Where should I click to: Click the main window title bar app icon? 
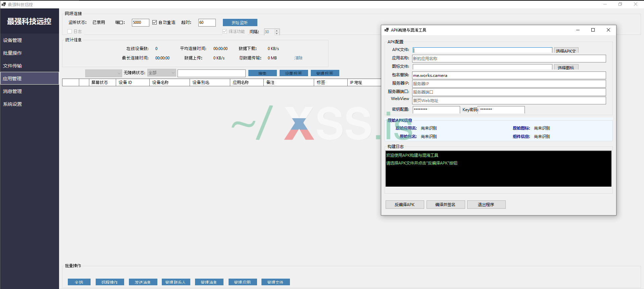coord(4,4)
